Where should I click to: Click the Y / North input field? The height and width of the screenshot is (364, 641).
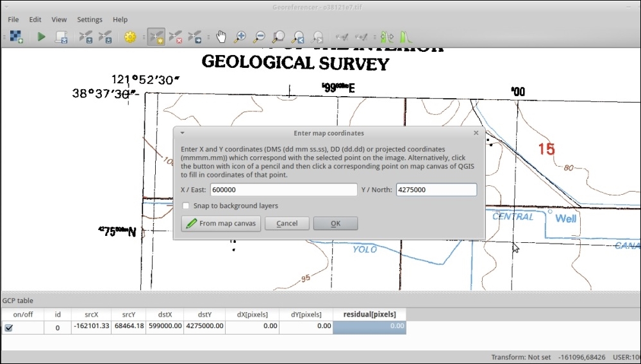[436, 190]
